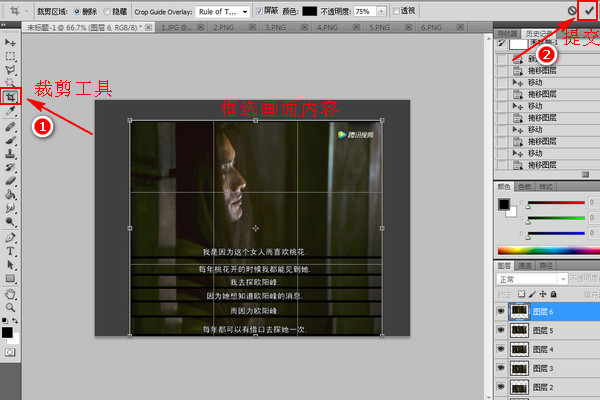Screen dimensions: 600x400
Task: Select the Hand tool
Action: coord(10,294)
